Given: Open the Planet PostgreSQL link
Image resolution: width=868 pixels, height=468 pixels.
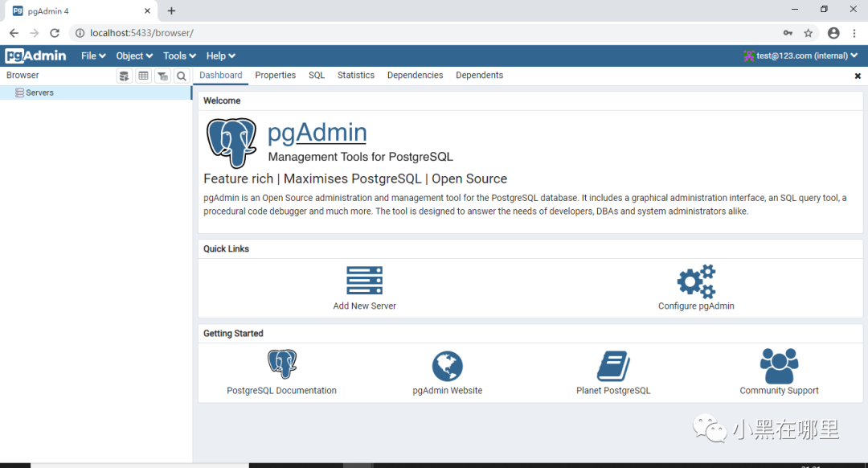Looking at the screenshot, I should pos(613,391).
